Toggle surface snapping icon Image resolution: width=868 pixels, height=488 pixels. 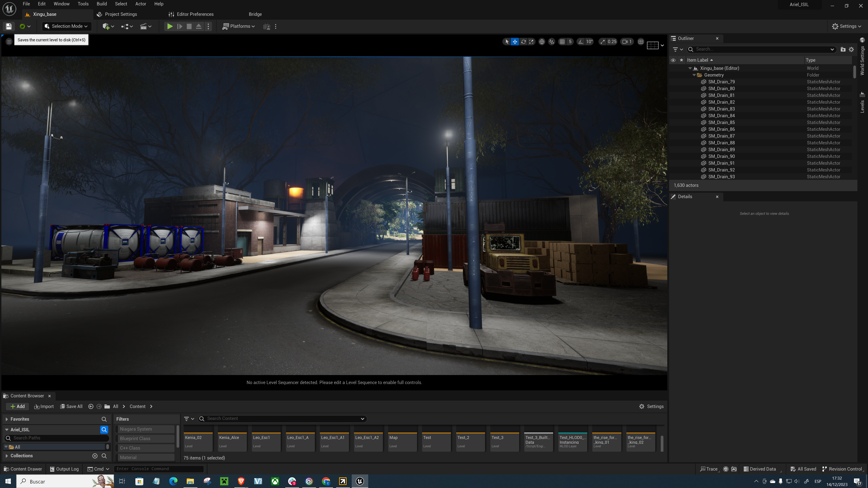click(x=552, y=42)
